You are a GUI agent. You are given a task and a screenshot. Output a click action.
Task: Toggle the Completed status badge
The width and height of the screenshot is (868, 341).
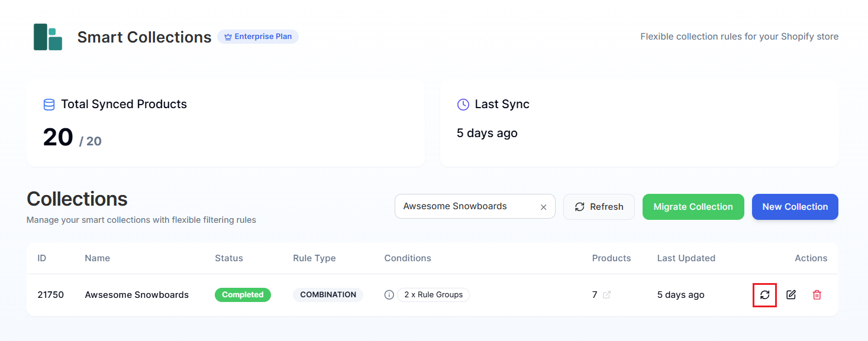243,294
